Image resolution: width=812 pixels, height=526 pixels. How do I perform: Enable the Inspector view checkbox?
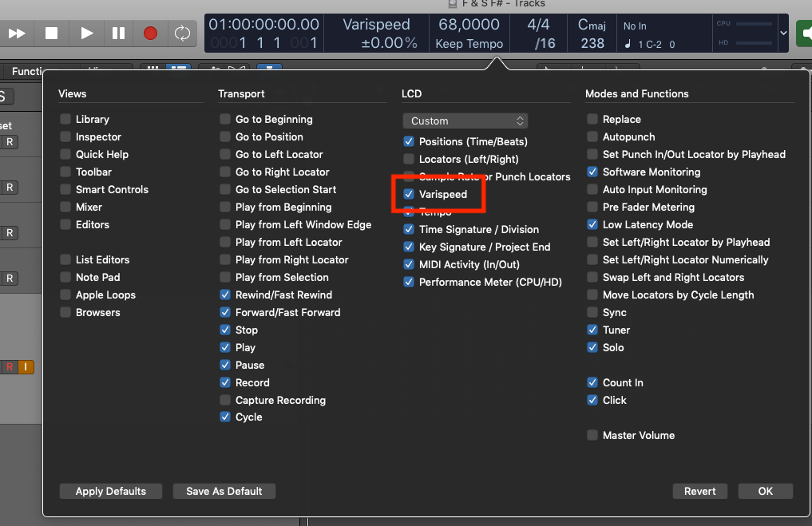tap(65, 136)
